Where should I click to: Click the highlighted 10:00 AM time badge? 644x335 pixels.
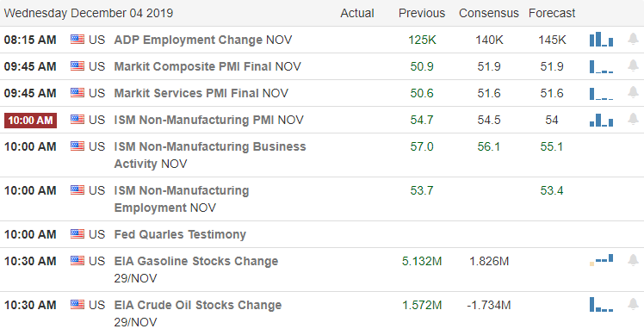30,120
